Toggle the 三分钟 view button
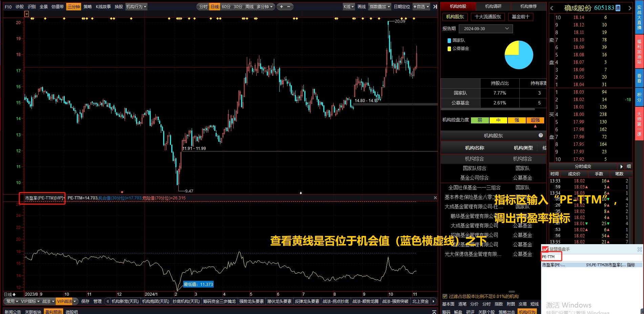 pyautogui.click(x=73, y=6)
